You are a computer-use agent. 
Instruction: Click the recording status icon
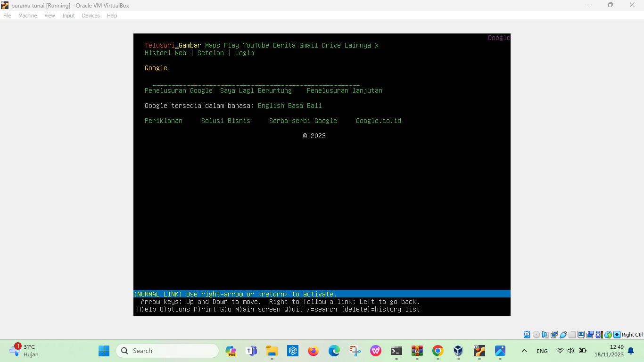coord(590,335)
